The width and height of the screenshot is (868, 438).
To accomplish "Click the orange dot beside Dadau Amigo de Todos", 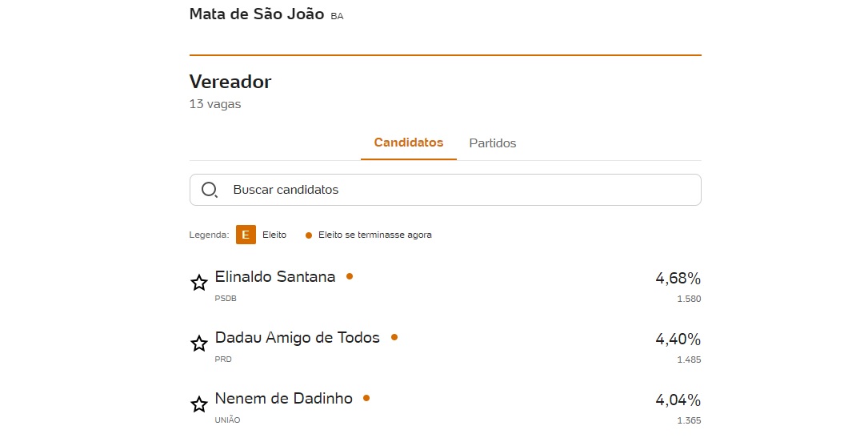I will coord(394,336).
